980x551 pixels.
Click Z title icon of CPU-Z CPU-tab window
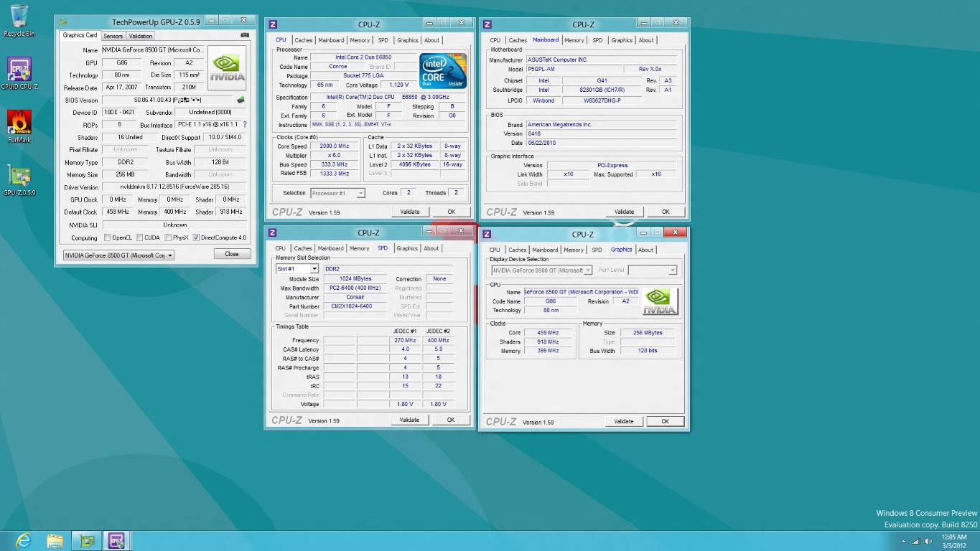[273, 24]
